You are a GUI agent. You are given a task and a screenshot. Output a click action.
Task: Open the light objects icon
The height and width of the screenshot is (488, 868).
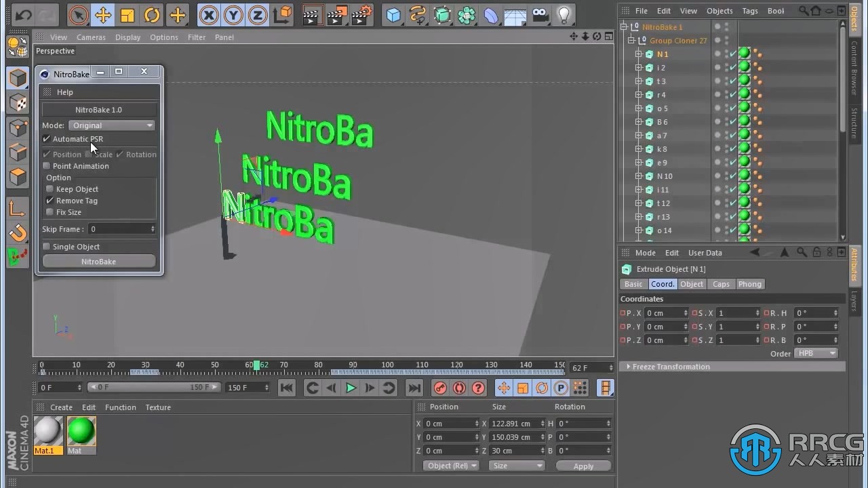pyautogui.click(x=564, y=14)
